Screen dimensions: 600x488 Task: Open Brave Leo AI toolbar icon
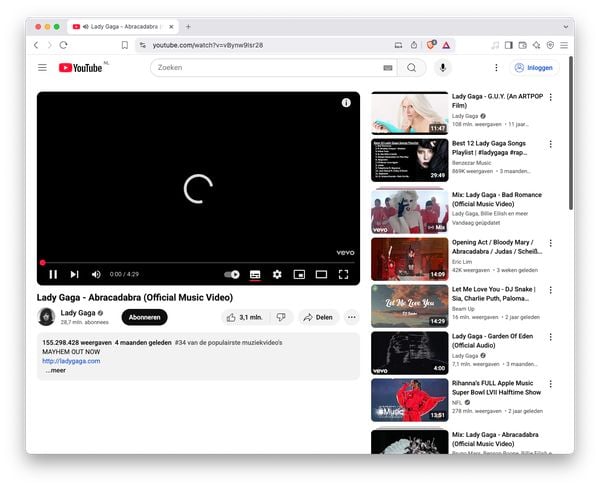[536, 45]
